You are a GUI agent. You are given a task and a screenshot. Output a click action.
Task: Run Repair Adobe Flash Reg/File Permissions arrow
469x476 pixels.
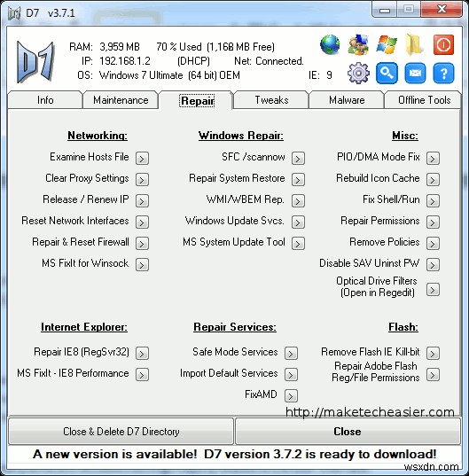point(433,374)
